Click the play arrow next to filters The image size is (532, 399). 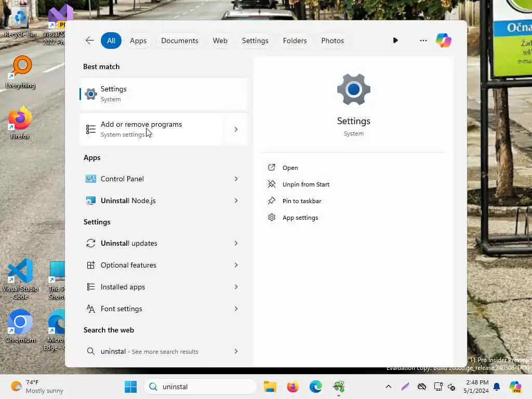pos(395,41)
